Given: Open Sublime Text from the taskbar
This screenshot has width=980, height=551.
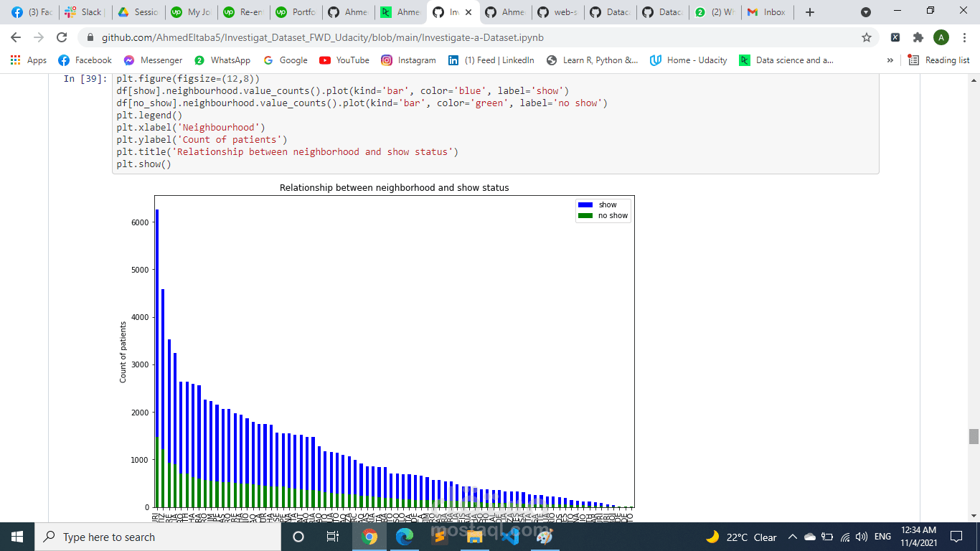Looking at the screenshot, I should (x=439, y=537).
